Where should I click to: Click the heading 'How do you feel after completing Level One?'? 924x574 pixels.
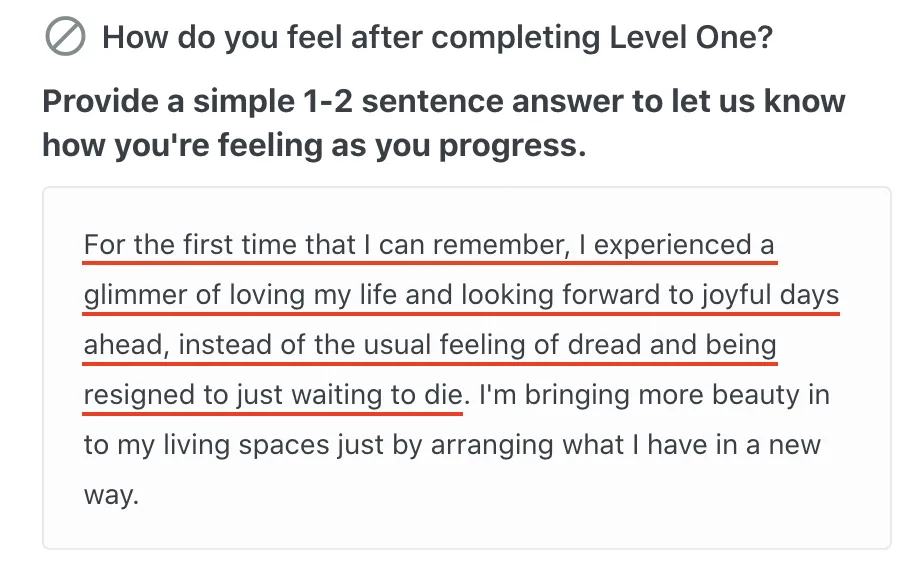(x=437, y=37)
